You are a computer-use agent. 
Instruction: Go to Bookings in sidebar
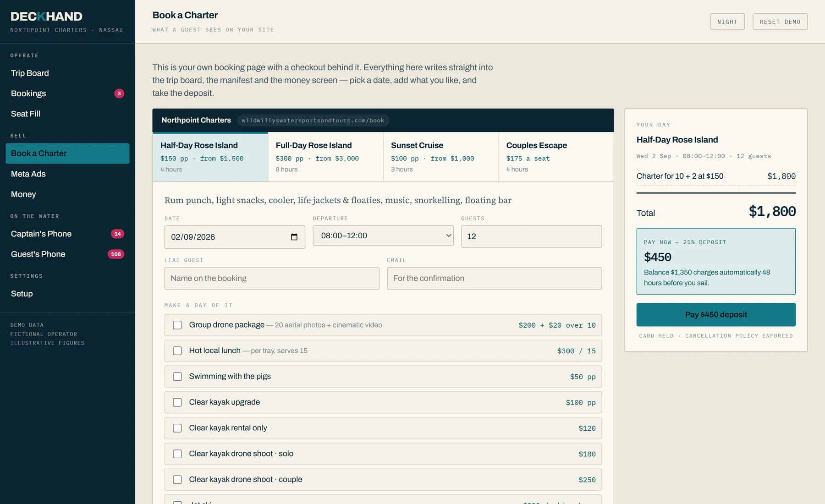point(67,93)
